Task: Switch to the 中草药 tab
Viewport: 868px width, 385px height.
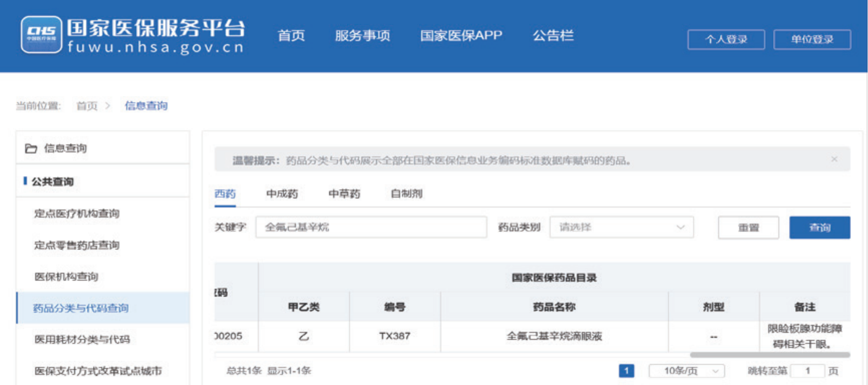Action: coord(344,194)
